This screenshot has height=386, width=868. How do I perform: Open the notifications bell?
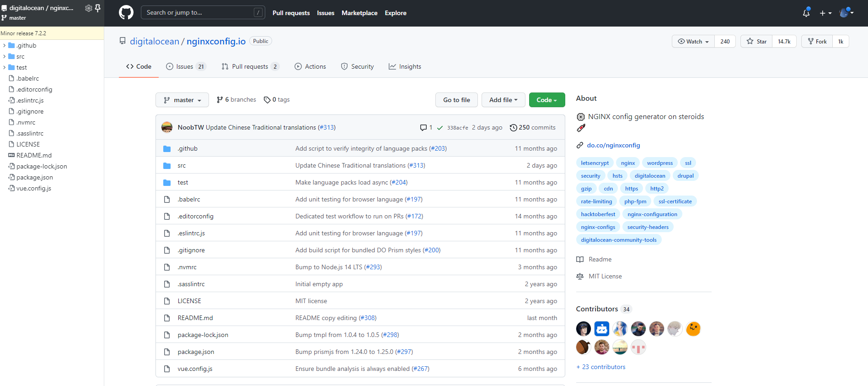(x=806, y=13)
